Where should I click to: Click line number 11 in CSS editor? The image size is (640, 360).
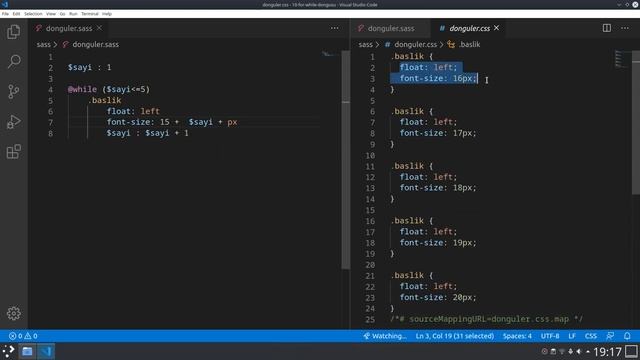coord(370,167)
